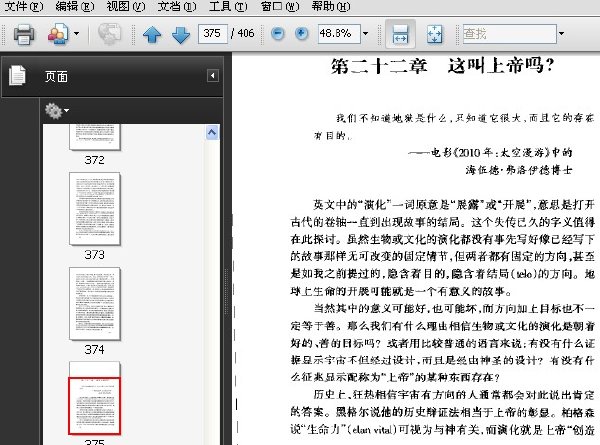
Task: Toggle fit width scrolling mode
Action: point(400,34)
